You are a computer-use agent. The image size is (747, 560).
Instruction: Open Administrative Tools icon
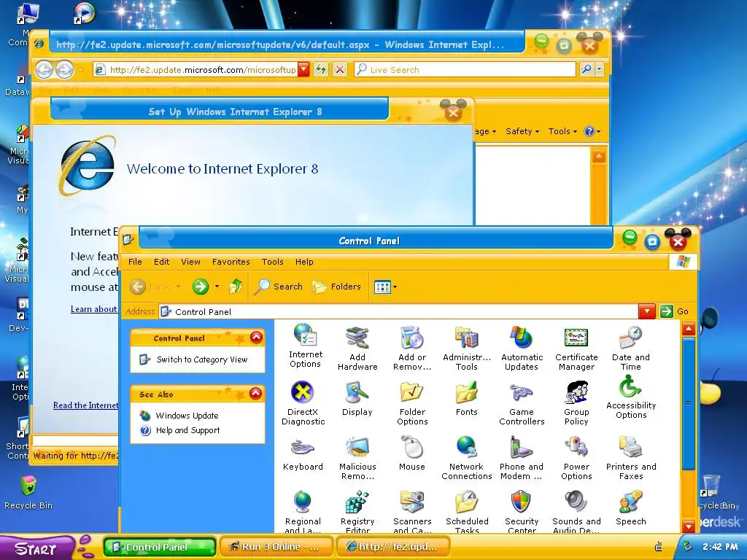click(x=466, y=348)
